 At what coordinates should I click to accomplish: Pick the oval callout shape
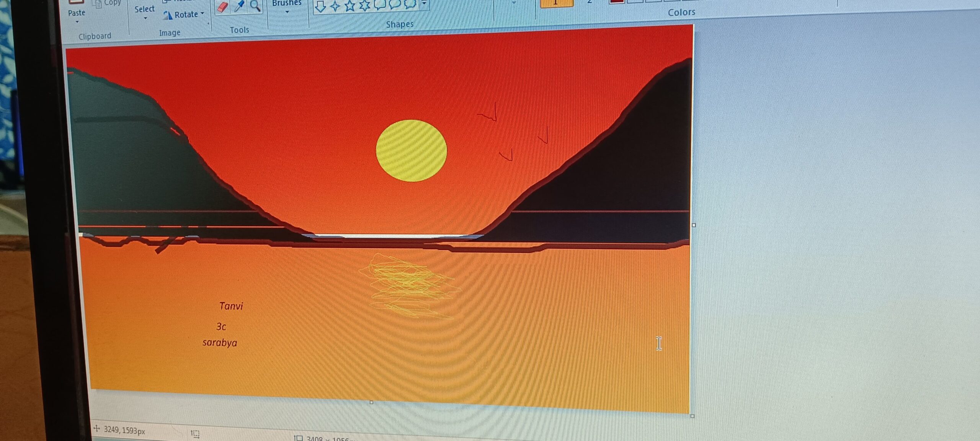(x=395, y=4)
